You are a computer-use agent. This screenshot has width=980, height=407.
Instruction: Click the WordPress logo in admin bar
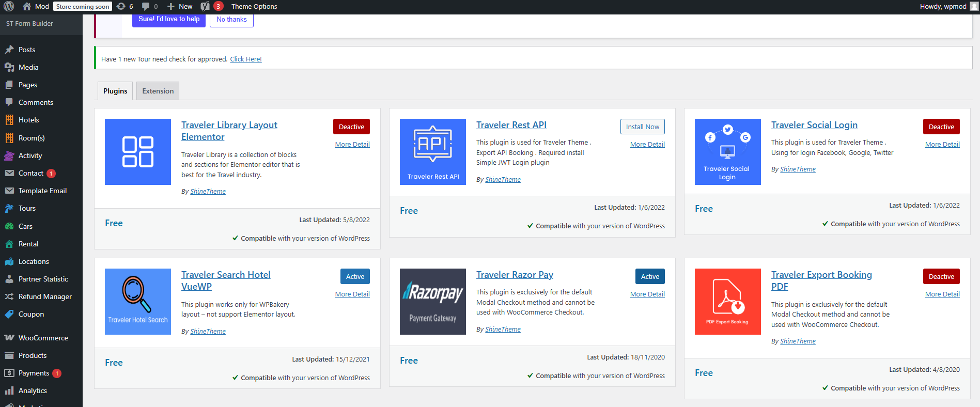point(9,6)
